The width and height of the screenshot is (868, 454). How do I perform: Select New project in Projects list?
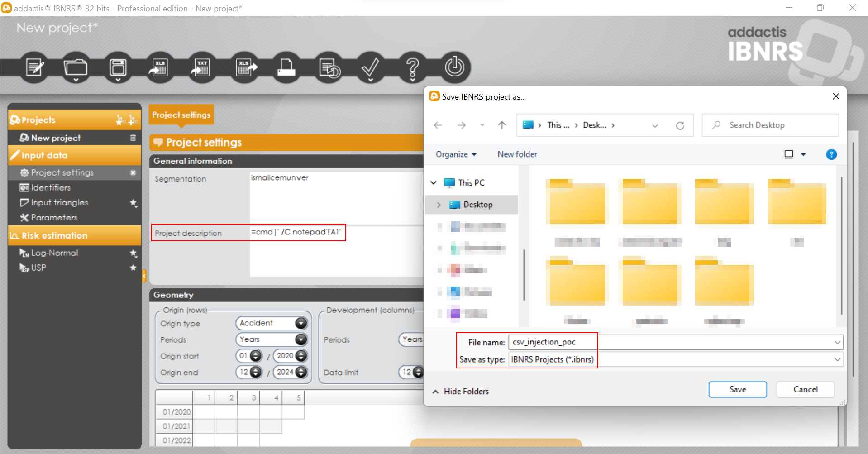pyautogui.click(x=56, y=138)
